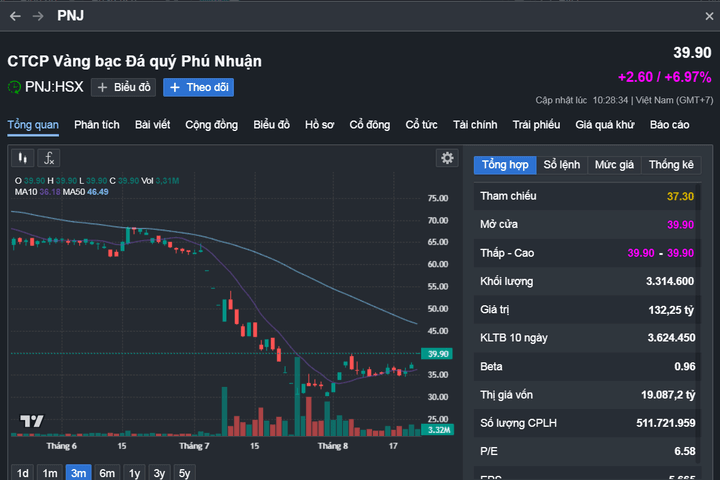Click the Giá trị value 132,25 tỷ

coord(671,310)
